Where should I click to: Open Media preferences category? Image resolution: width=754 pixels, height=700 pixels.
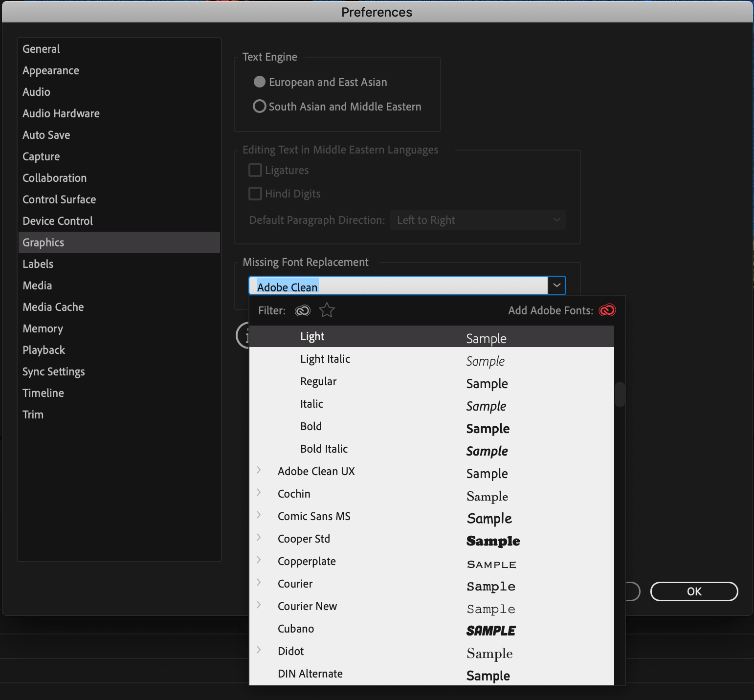point(119,285)
